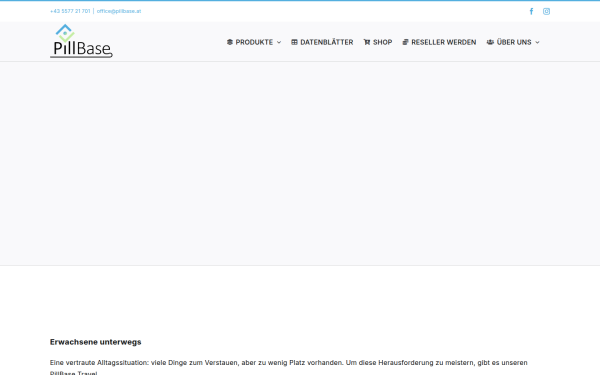
Task: Open the Über uns menu item
Action: (x=514, y=42)
